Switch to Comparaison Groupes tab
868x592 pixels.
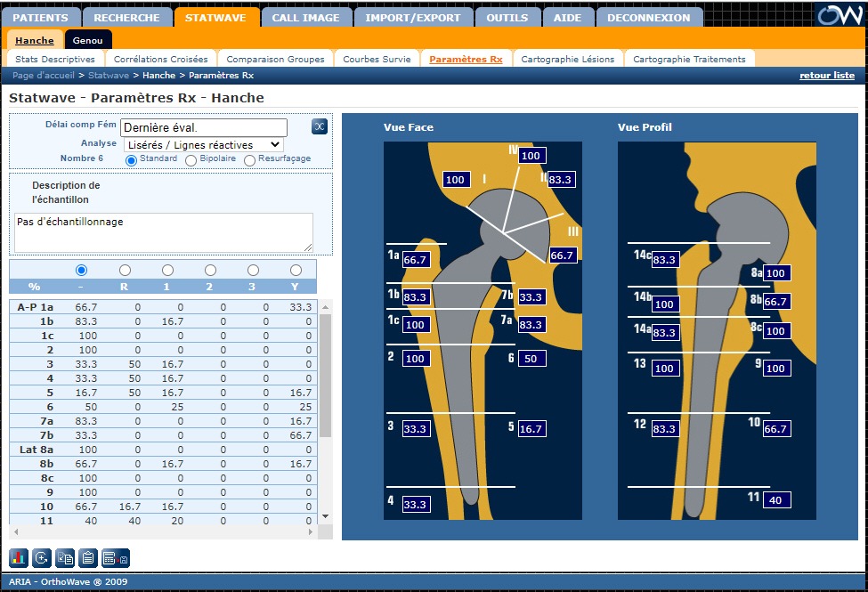(x=276, y=60)
